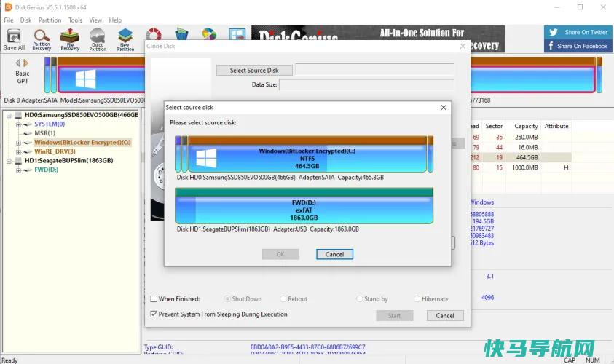The height and width of the screenshot is (364, 614).
Task: Click the Type GUID value text
Action: [x=307, y=347]
